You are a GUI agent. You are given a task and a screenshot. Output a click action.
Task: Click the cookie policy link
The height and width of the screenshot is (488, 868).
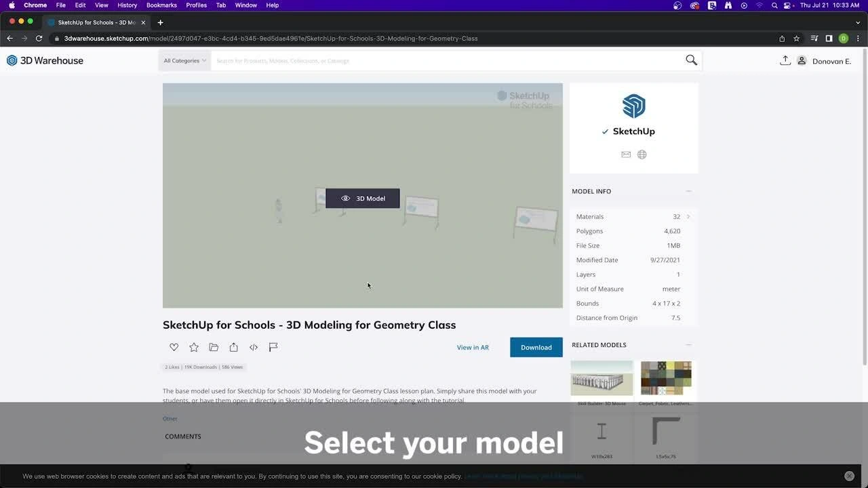[x=524, y=476]
